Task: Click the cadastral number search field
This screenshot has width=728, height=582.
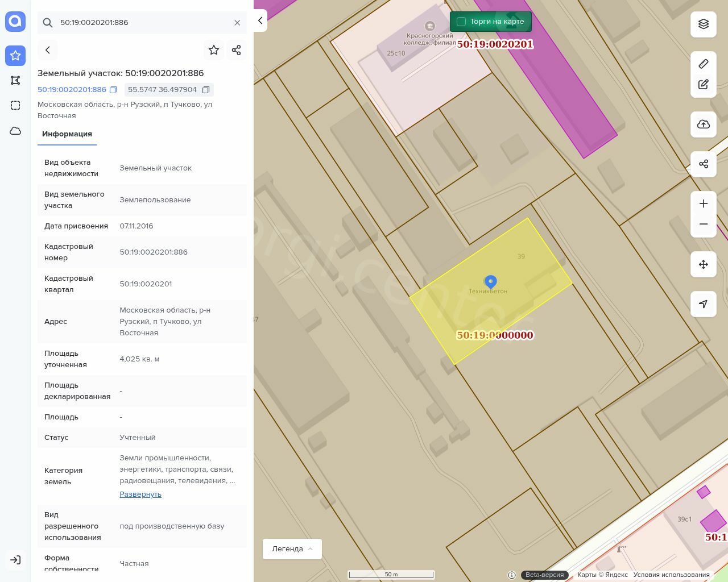Action: pos(142,23)
